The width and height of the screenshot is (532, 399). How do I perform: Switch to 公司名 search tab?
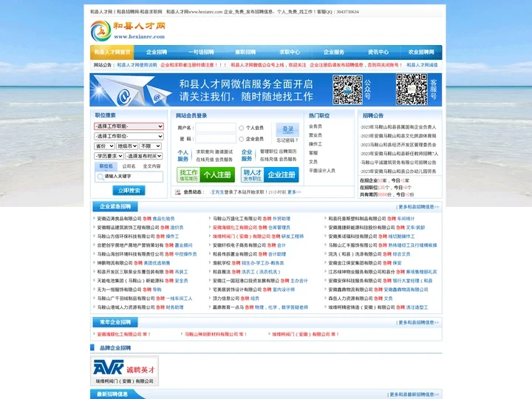(x=129, y=166)
